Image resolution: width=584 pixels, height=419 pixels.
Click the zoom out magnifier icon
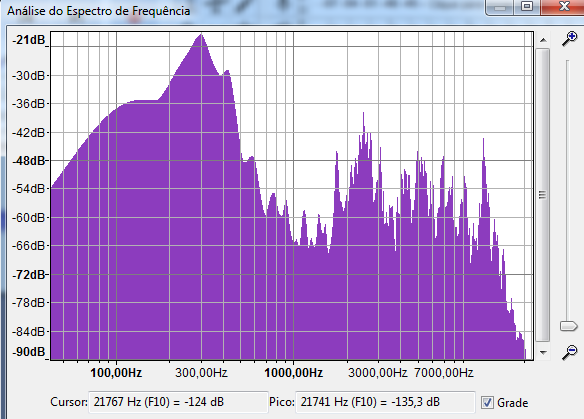[x=569, y=352]
